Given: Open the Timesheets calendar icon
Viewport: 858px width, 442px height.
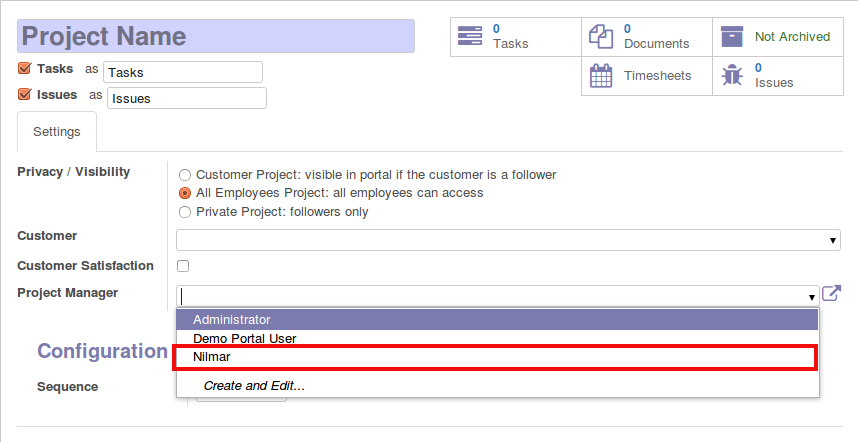Looking at the screenshot, I should (x=601, y=75).
